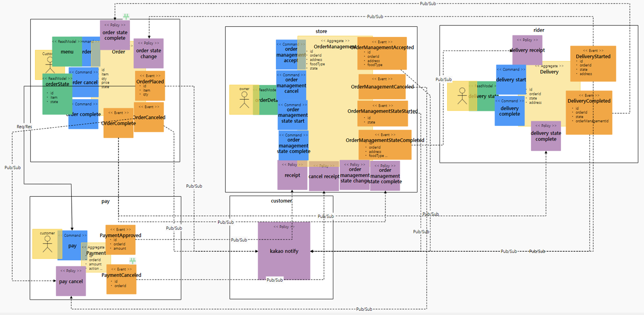644x315 pixels.
Task: Select the order management state change policy
Action: tap(355, 175)
